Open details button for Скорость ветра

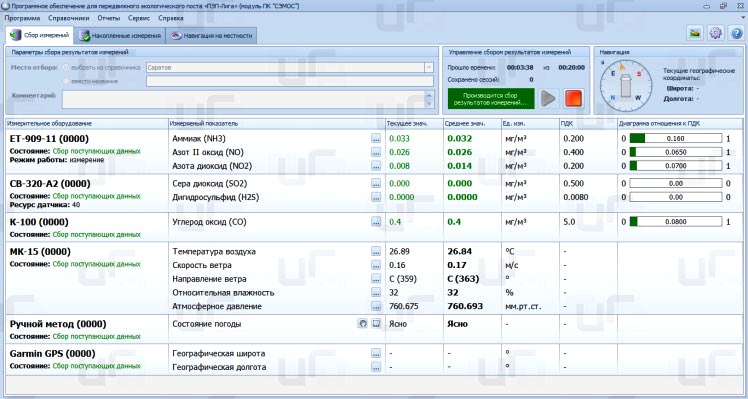pyautogui.click(x=376, y=265)
